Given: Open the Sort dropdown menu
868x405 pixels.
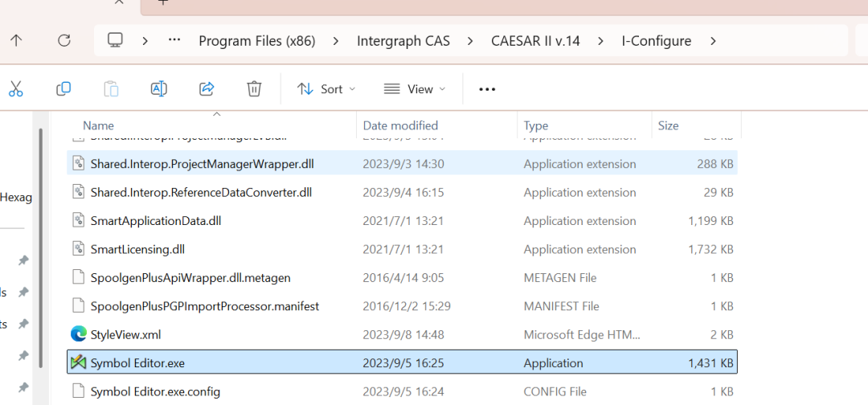Looking at the screenshot, I should click(x=326, y=89).
